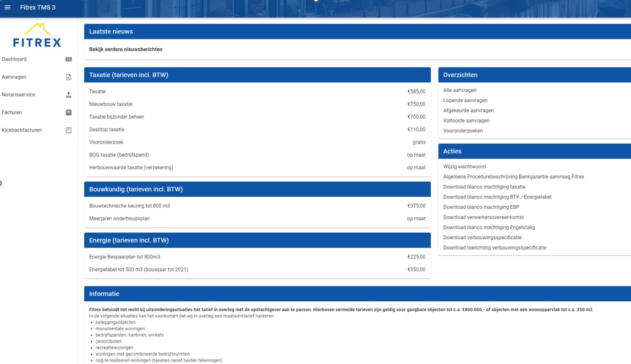Image resolution: width=631 pixels, height=364 pixels.
Task: Open Vooronderzoeken overview link
Action: [463, 131]
